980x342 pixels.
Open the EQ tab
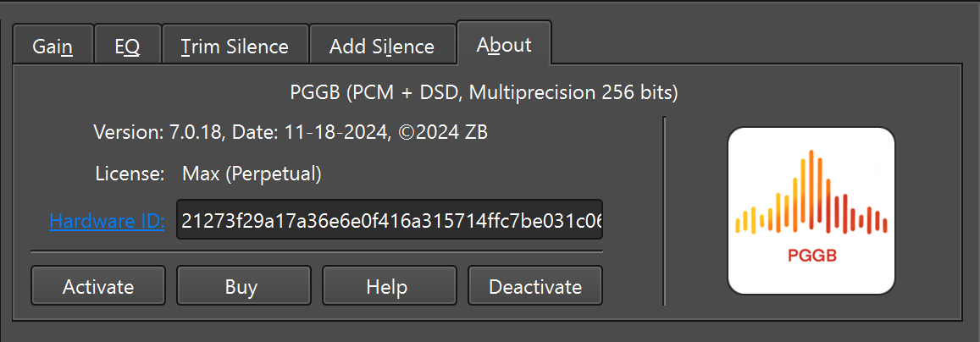click(x=128, y=45)
